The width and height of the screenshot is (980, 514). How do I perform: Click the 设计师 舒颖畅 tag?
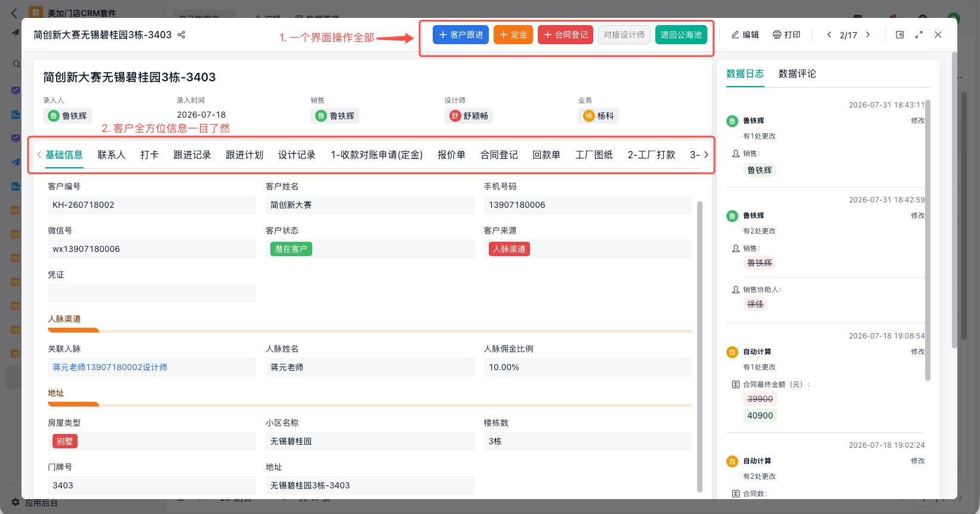pyautogui.click(x=469, y=116)
